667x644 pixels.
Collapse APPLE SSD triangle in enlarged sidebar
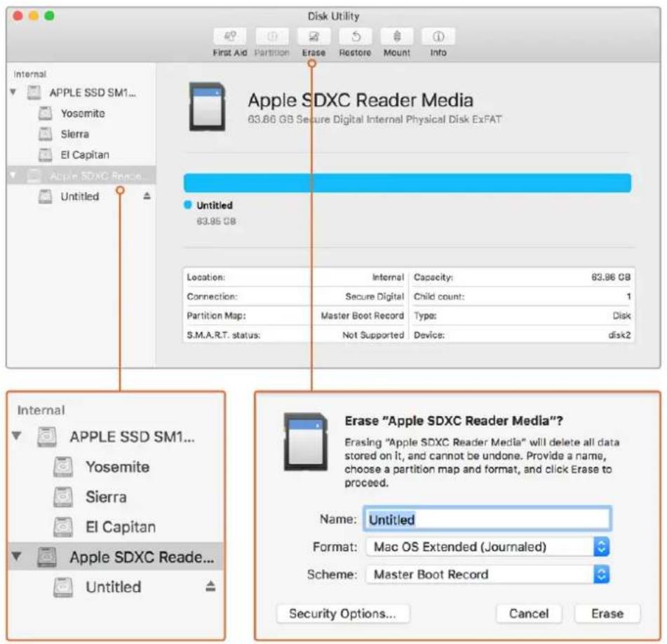coord(17,436)
